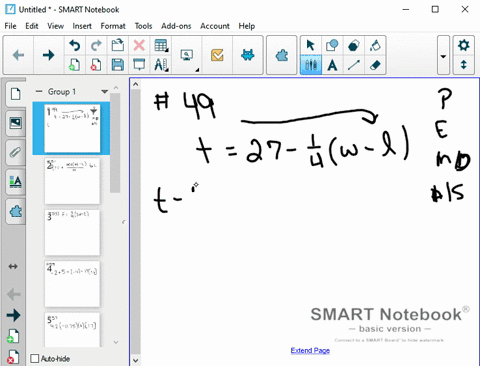Open the Gallery tab in sidebar
The width and height of the screenshot is (480, 366).
point(16,123)
